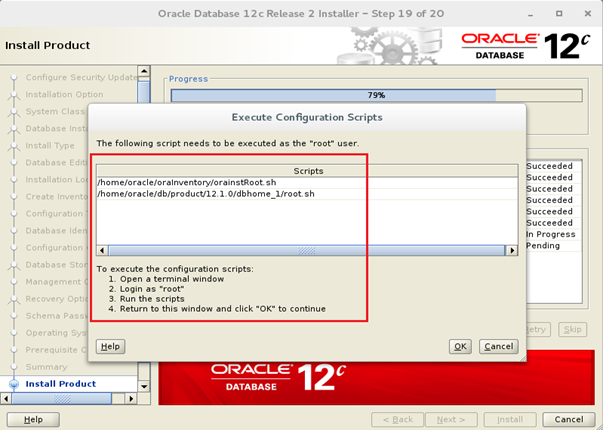Click the installer window title bar text
603x430 pixels.
pos(301,14)
